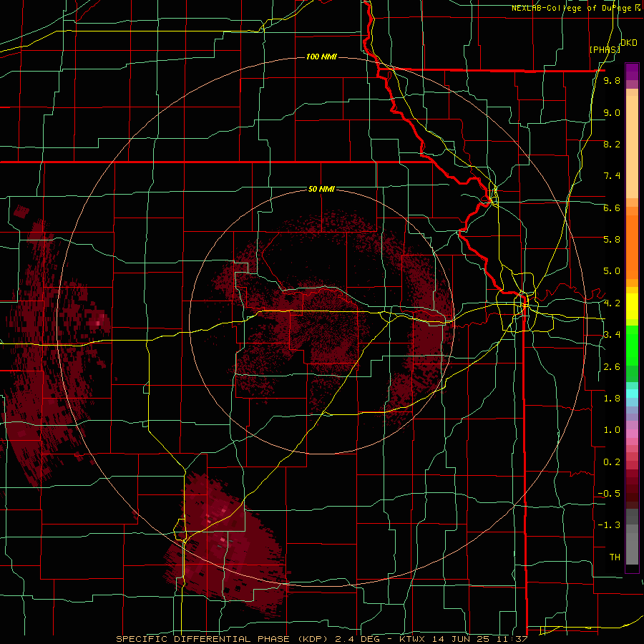The image size is (644, 644).
Task: Click the pink segment of the color bar
Action: (632, 434)
